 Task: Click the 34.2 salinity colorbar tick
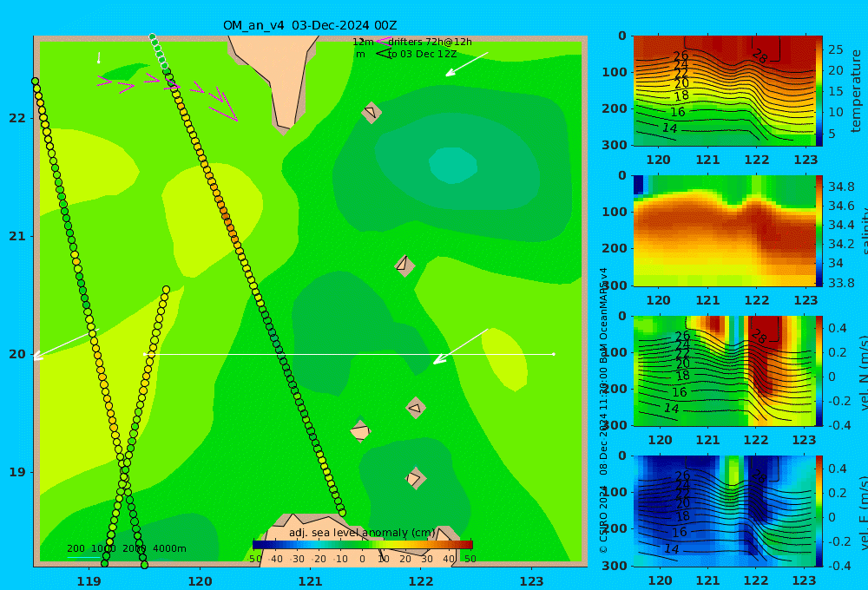841,244
